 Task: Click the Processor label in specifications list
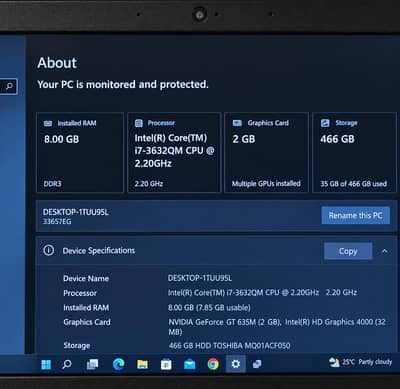point(80,293)
